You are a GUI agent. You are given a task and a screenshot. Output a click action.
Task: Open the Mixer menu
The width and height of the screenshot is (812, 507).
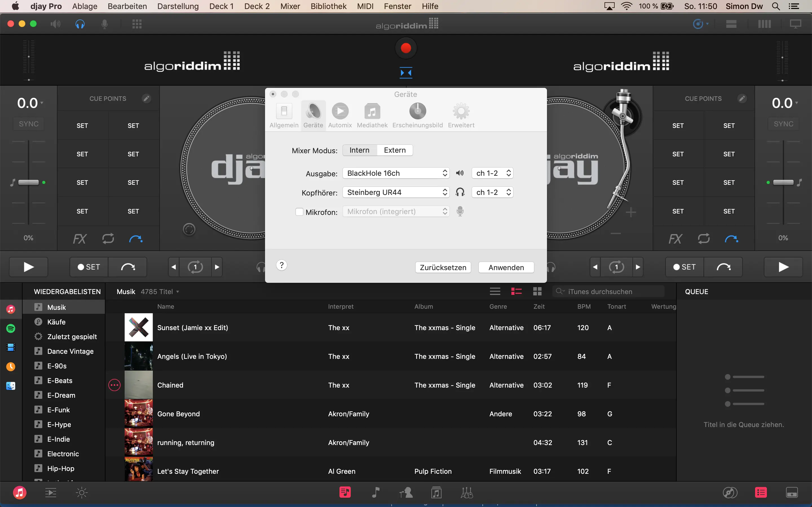[x=290, y=6]
